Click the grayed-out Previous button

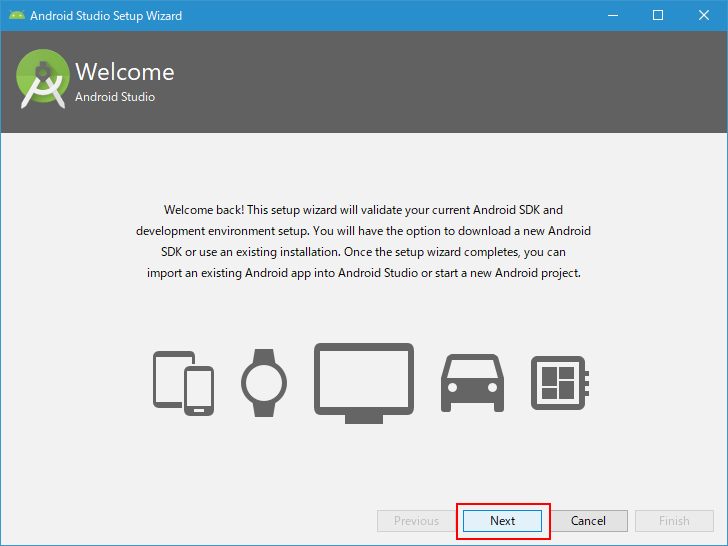[x=416, y=520]
